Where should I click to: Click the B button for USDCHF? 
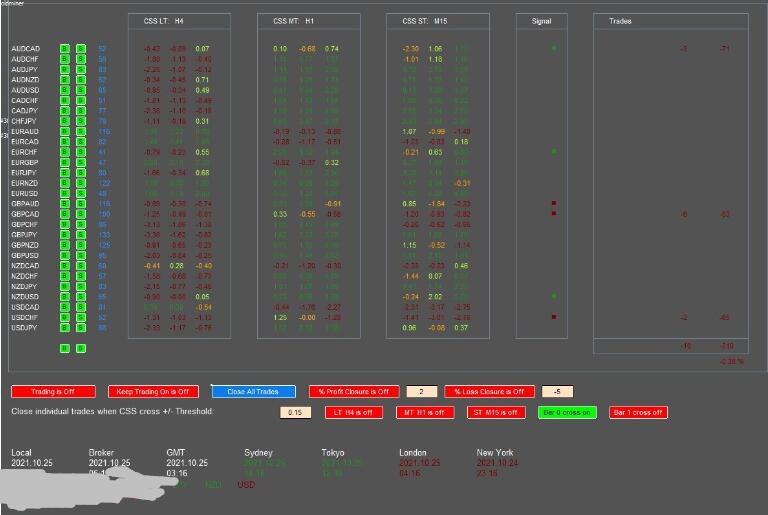click(x=65, y=317)
